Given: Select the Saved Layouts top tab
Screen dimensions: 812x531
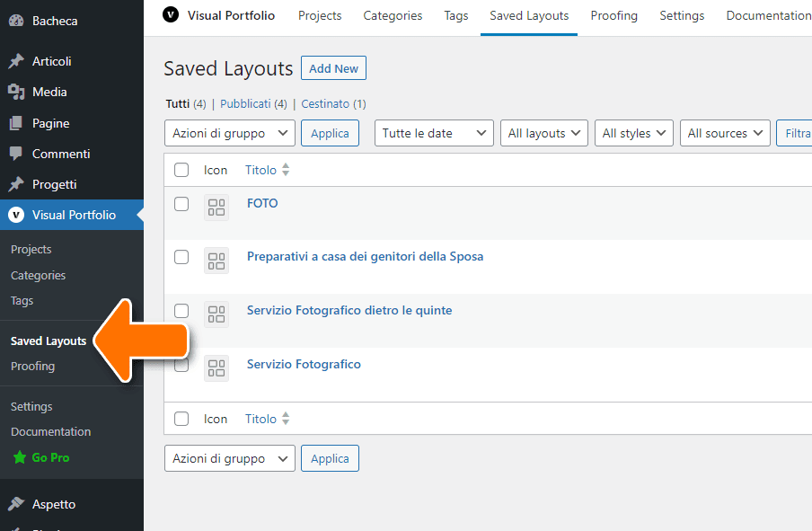Looking at the screenshot, I should tap(529, 15).
